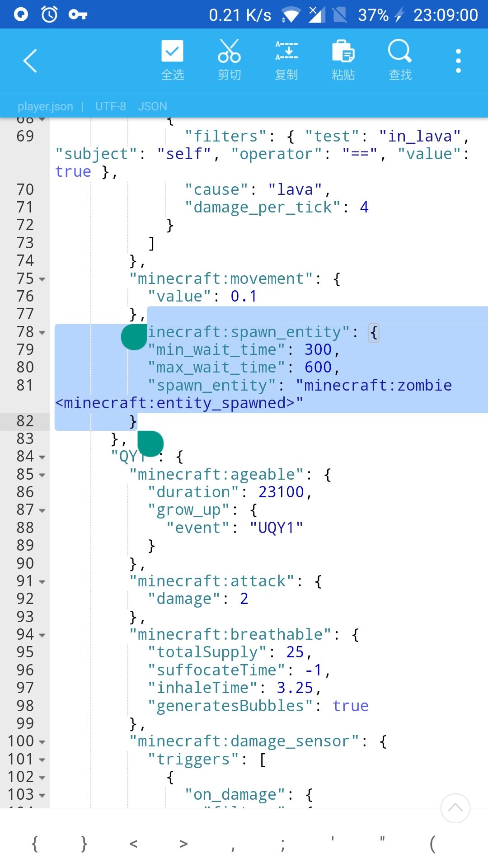Screen dimensions: 488x868
Task: Collapse the fold arrow at line 78
Action: [x=42, y=333]
